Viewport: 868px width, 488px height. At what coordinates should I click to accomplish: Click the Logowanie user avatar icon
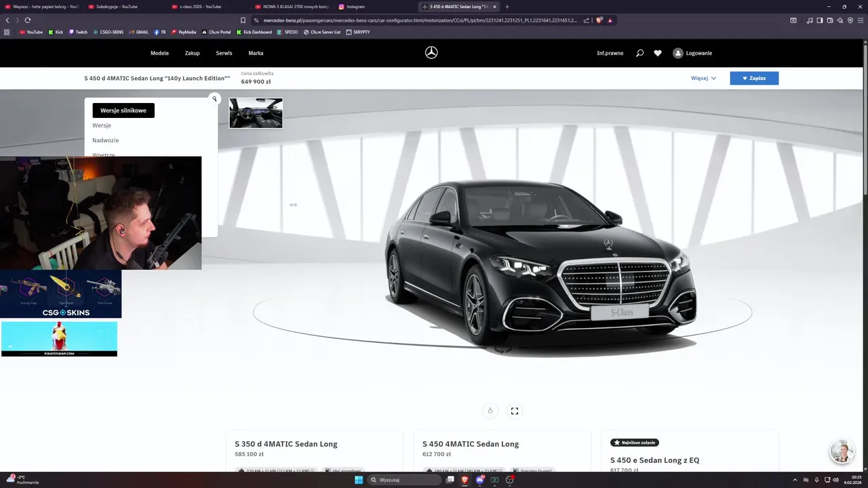tap(678, 53)
